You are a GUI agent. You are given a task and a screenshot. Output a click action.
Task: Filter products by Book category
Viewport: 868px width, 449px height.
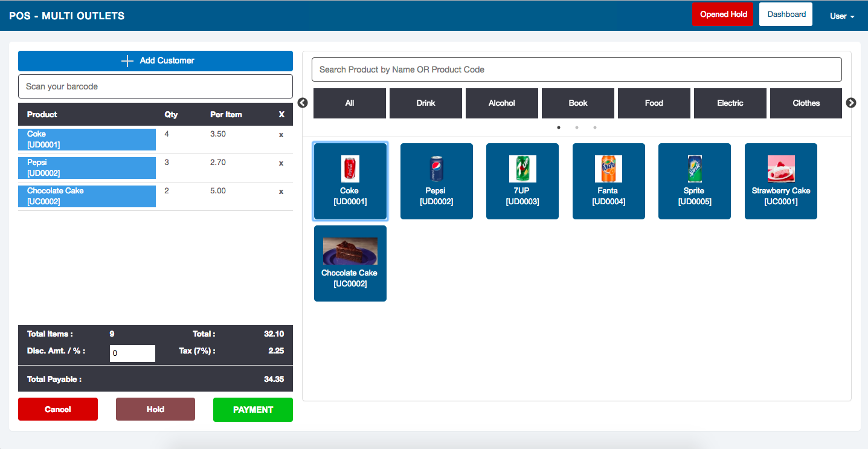tap(578, 103)
